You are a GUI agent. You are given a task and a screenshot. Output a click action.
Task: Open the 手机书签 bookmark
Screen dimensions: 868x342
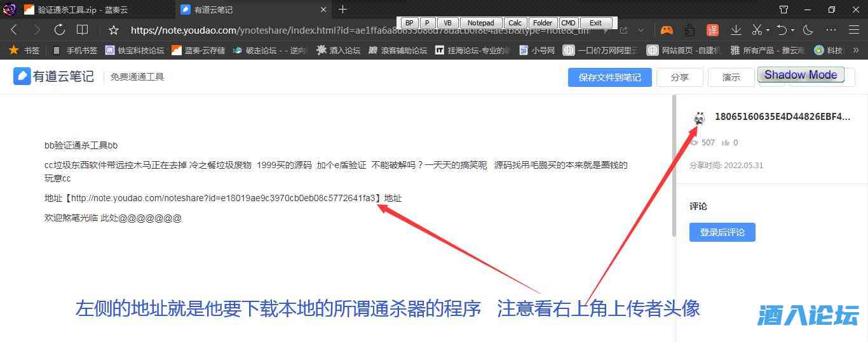75,50
